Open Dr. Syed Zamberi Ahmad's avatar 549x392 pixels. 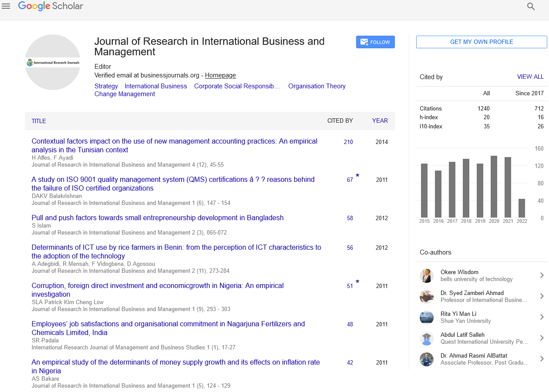427,296
